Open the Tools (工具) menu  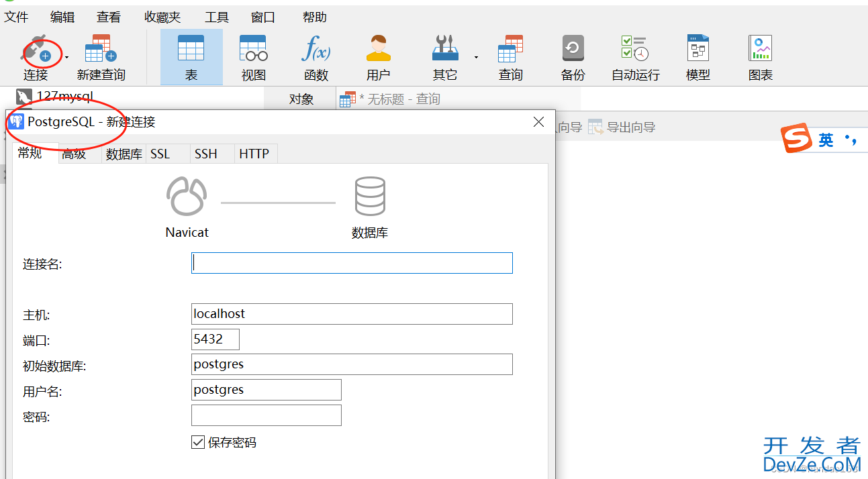[x=217, y=17]
